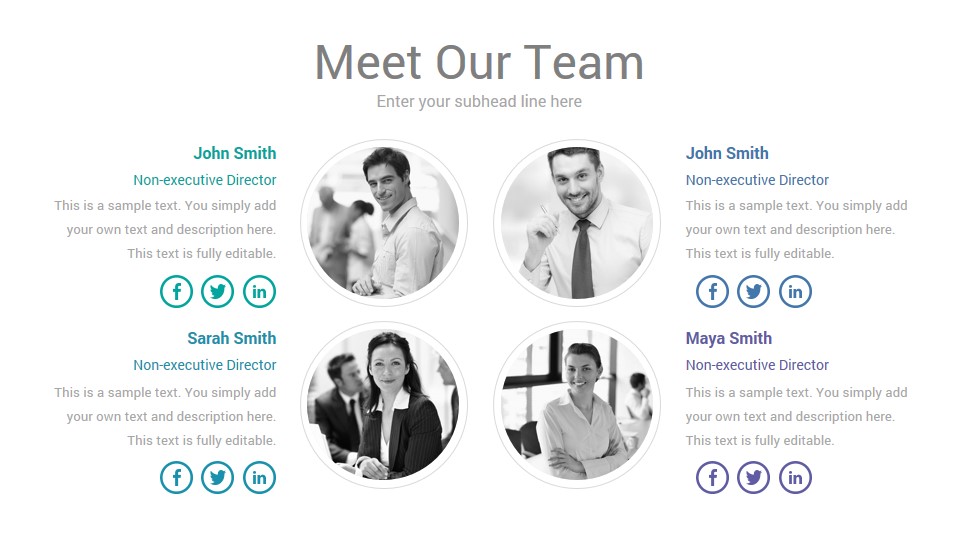Click Sarah Smith's Facebook icon

(x=176, y=478)
